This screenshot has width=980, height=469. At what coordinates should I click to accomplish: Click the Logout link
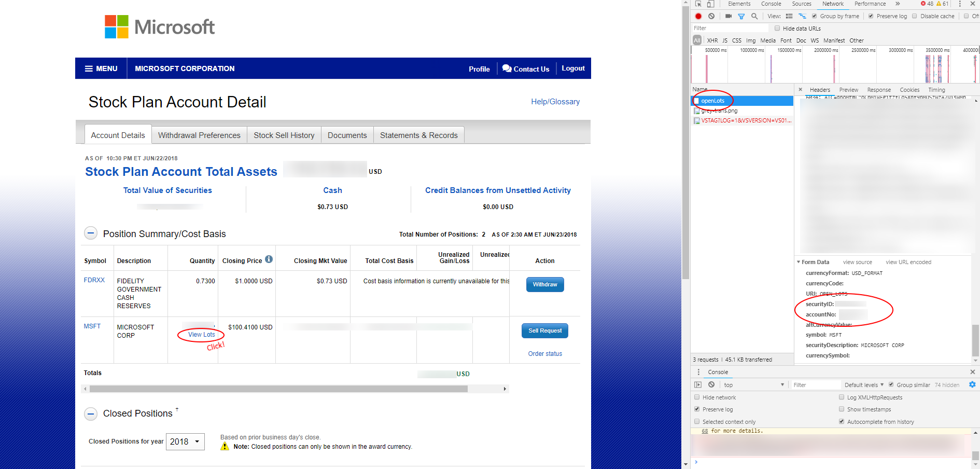tap(573, 68)
